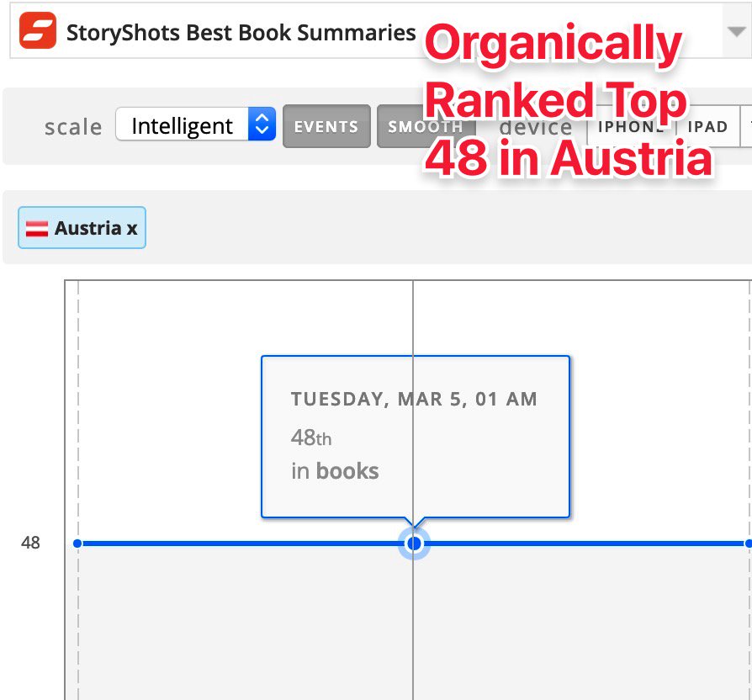Click the 48 label on the y-axis

point(30,544)
